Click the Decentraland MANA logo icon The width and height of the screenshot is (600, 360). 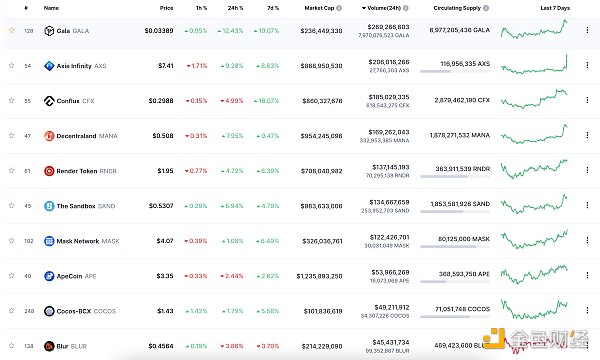49,136
